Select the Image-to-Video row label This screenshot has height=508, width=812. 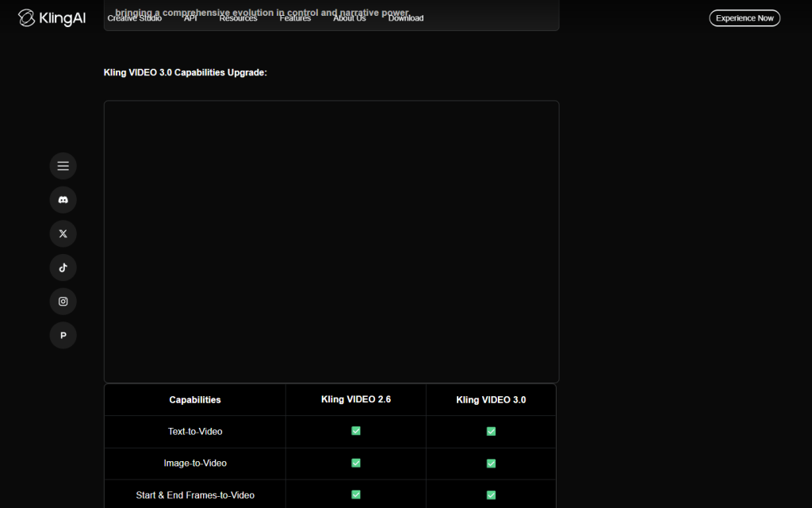pos(195,463)
